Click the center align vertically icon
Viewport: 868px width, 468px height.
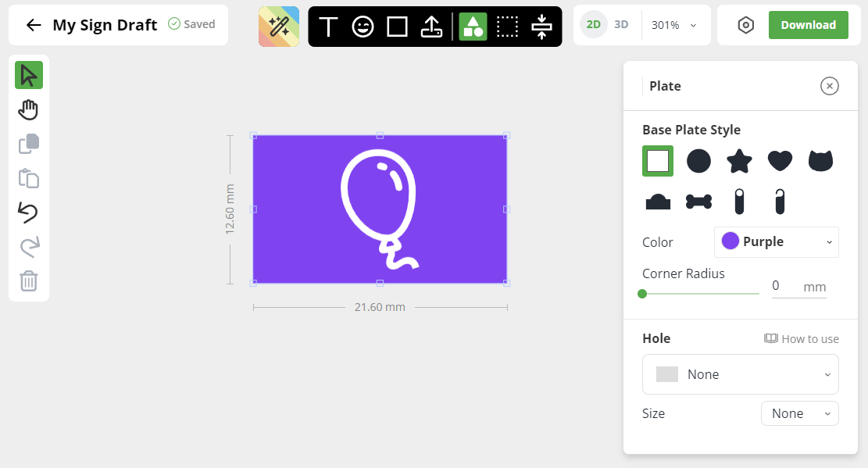pos(541,27)
